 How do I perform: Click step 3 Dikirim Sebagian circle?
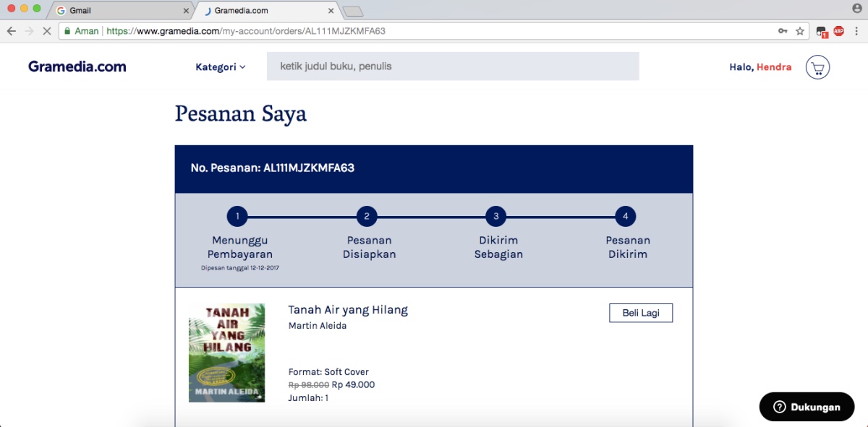pyautogui.click(x=496, y=216)
